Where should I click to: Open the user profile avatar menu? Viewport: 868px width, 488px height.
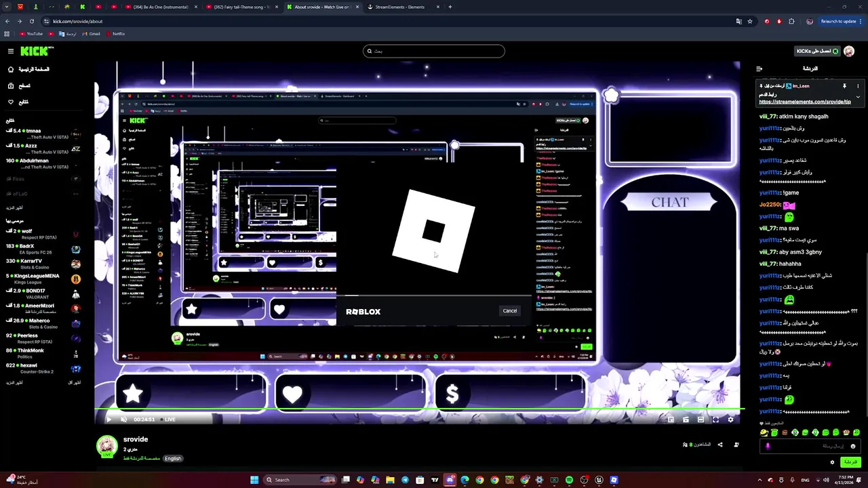(x=849, y=51)
